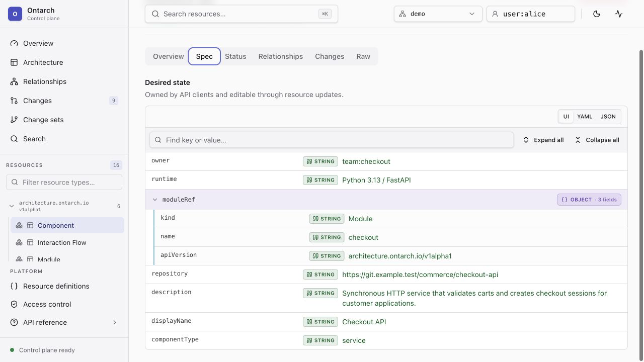The height and width of the screenshot is (362, 644).
Task: Click the STRING badge in owner row
Action: click(x=320, y=161)
